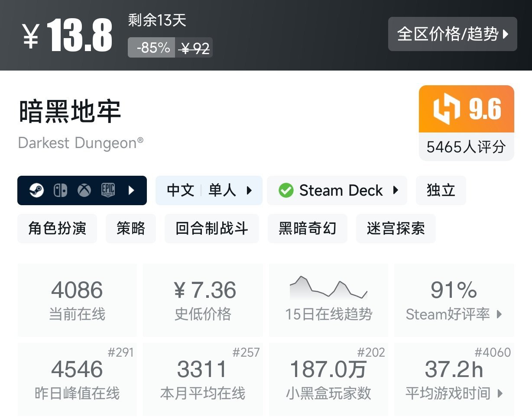This screenshot has width=532, height=419.
Task: Open the 5465人评分 rating count
Action: point(466,147)
